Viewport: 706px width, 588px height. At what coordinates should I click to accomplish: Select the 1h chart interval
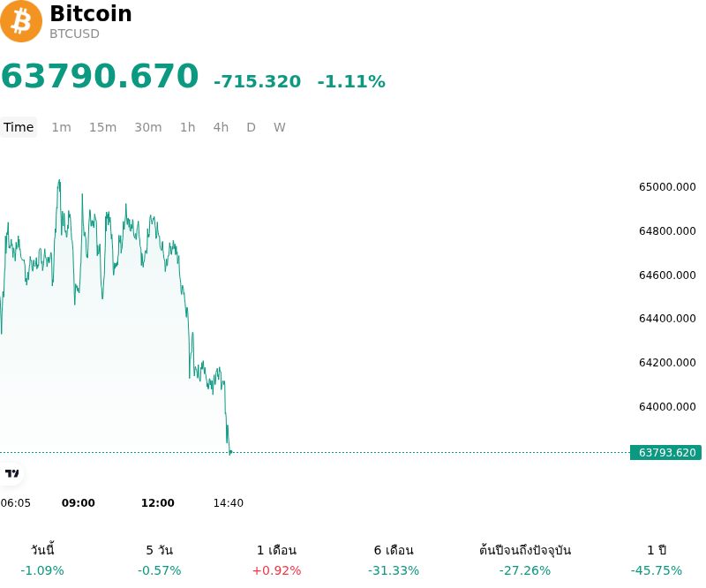[x=188, y=127]
